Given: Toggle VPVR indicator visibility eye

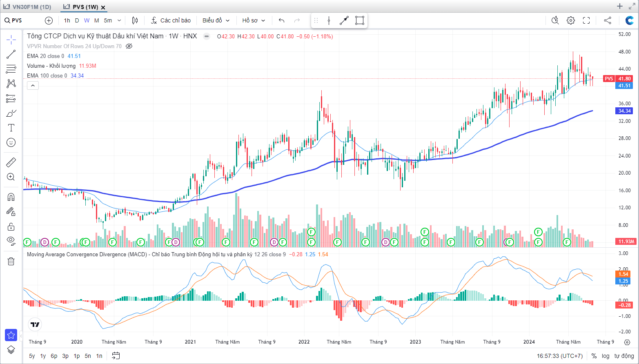Looking at the screenshot, I should (x=129, y=46).
